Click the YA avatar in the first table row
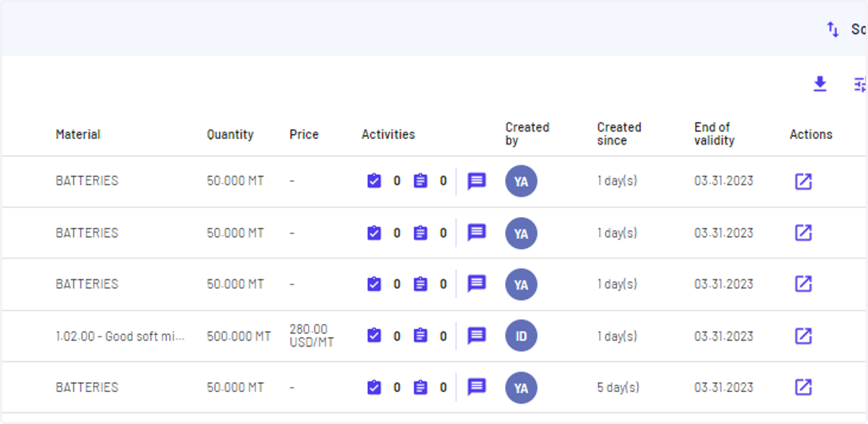Viewport: 868px width, 424px height. click(522, 181)
